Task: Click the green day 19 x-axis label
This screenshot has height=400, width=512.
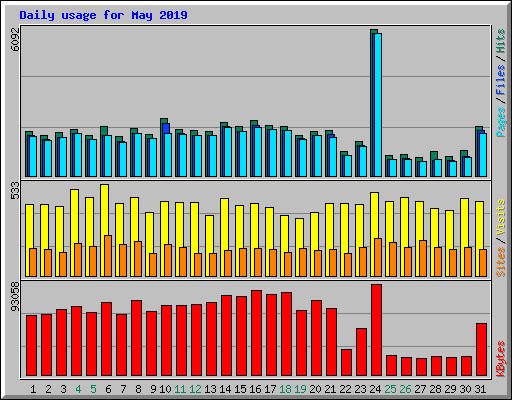Action: [300, 389]
